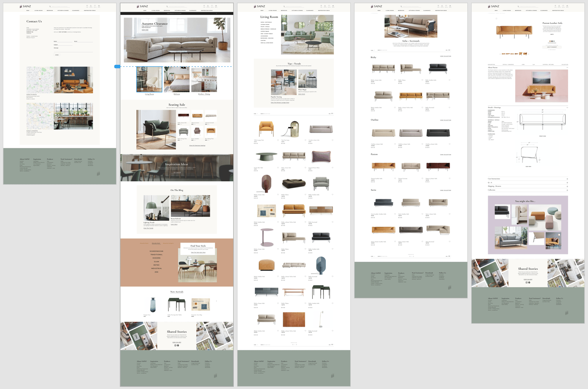The width and height of the screenshot is (588, 389).
Task: Click wishlist heart icon on product page header
Action: point(563,6)
